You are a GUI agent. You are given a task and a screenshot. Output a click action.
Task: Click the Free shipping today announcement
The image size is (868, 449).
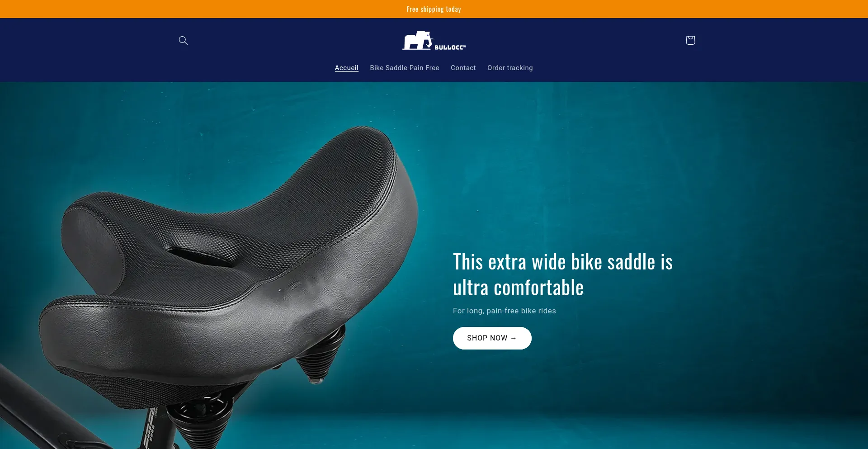point(434,9)
